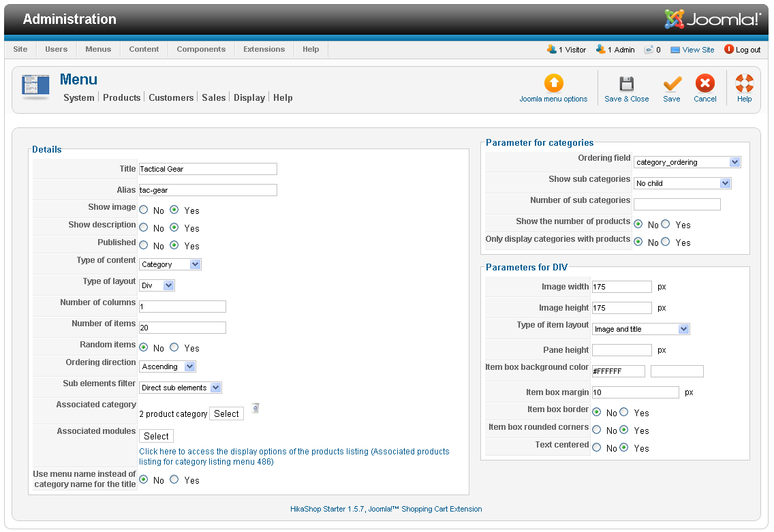The image size is (774, 532).
Task: Open the Type of item layout dropdown
Action: click(640, 329)
